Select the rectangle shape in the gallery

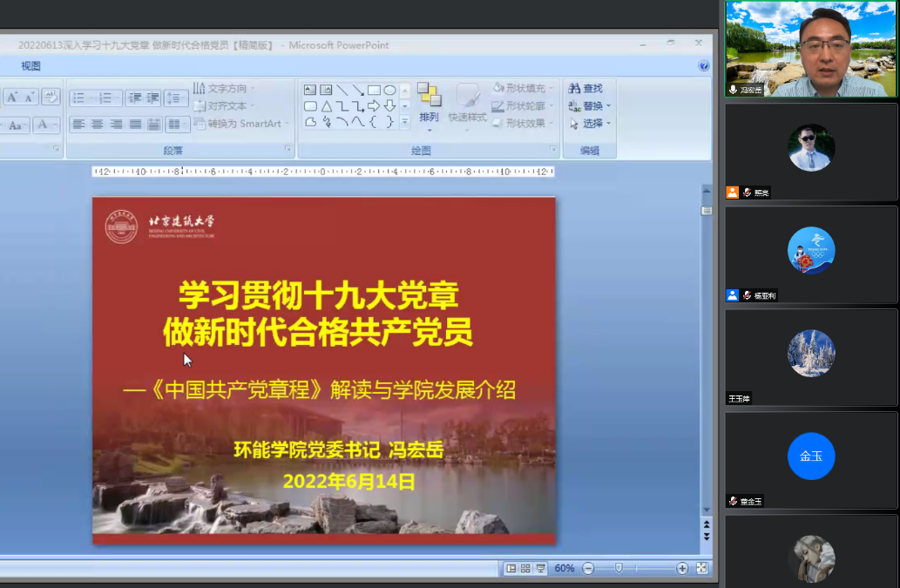tap(374, 90)
